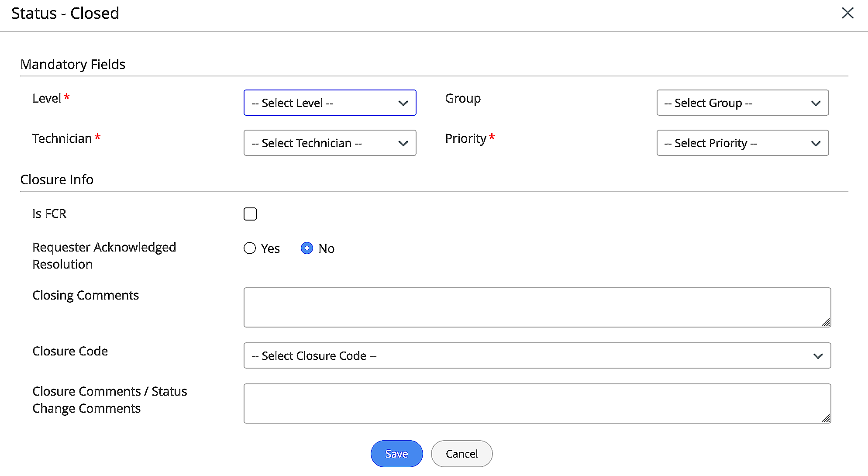Select No for Requester Acknowledged Resolution
Viewport: 868px width, 476px height.
(307, 248)
